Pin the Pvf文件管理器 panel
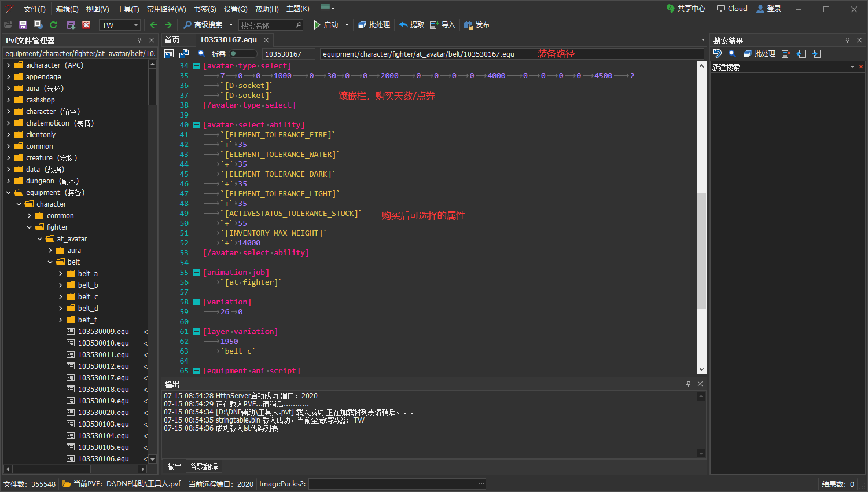 point(139,40)
